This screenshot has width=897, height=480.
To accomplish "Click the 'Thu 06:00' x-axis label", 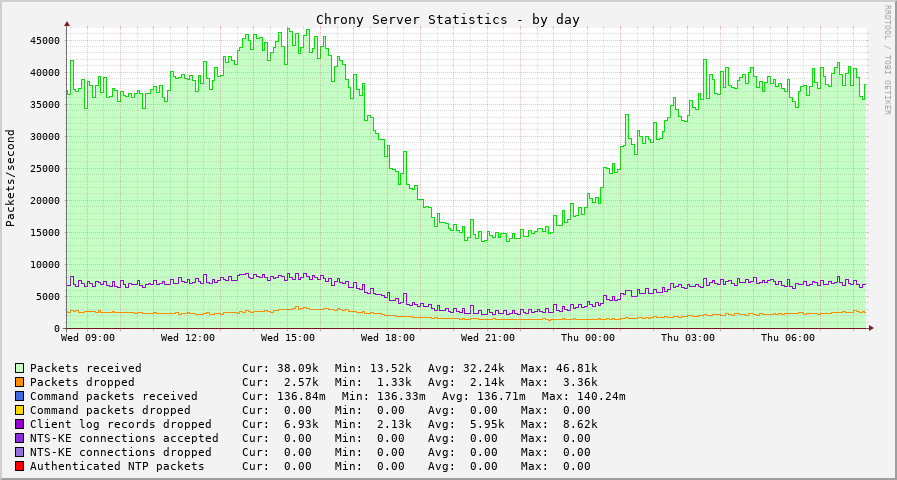I will pos(788,338).
